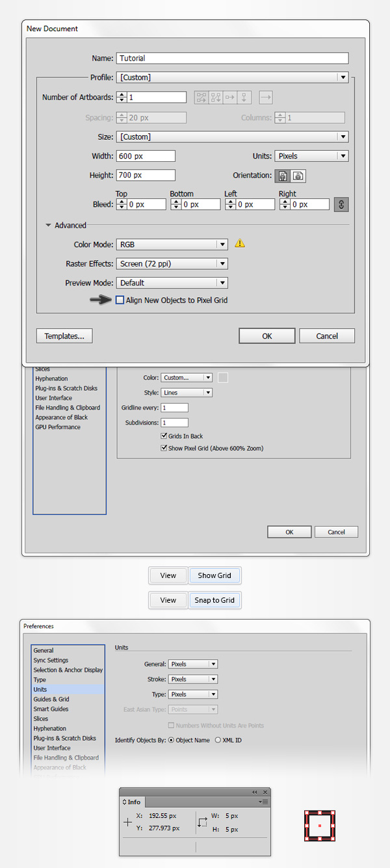This screenshot has width=390, height=868.
Task: Click the Templates... button
Action: pyautogui.click(x=64, y=336)
